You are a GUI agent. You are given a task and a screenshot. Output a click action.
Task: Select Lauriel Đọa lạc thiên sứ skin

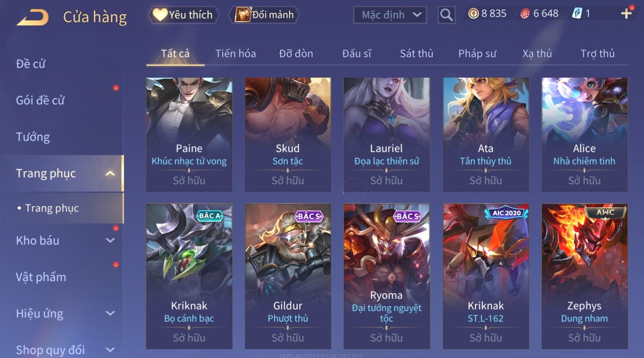(x=386, y=134)
